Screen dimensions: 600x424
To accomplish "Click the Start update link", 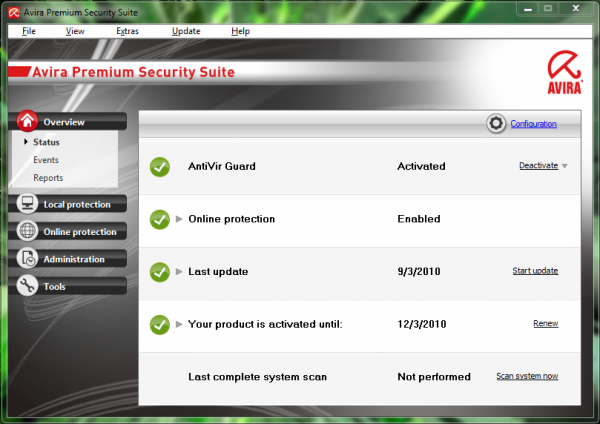I will coord(535,271).
